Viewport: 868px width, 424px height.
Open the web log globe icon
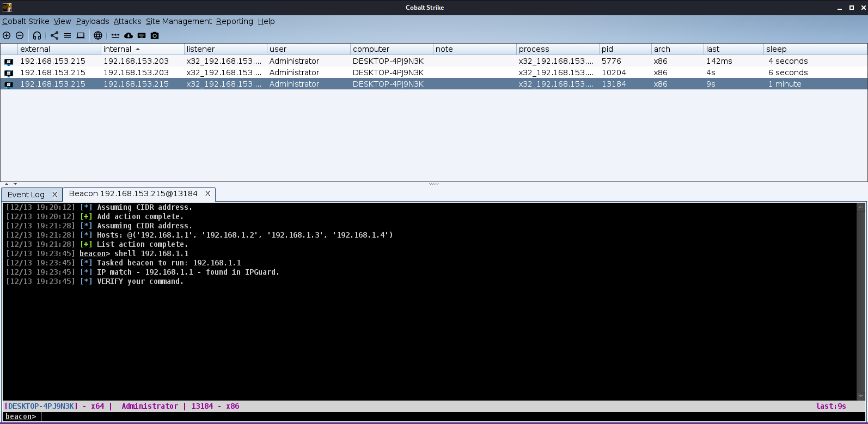coord(98,35)
